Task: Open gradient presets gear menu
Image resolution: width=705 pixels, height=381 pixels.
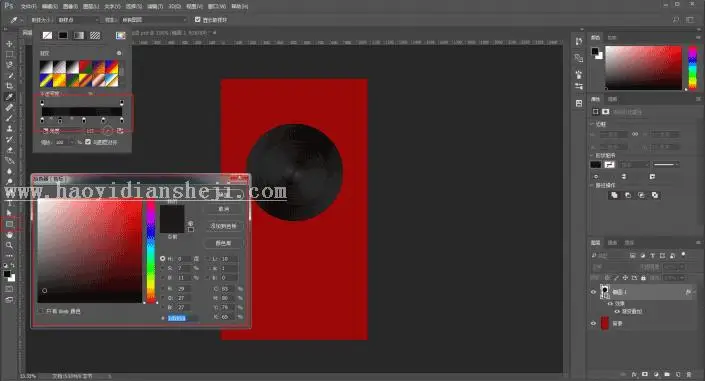Action: click(119, 53)
